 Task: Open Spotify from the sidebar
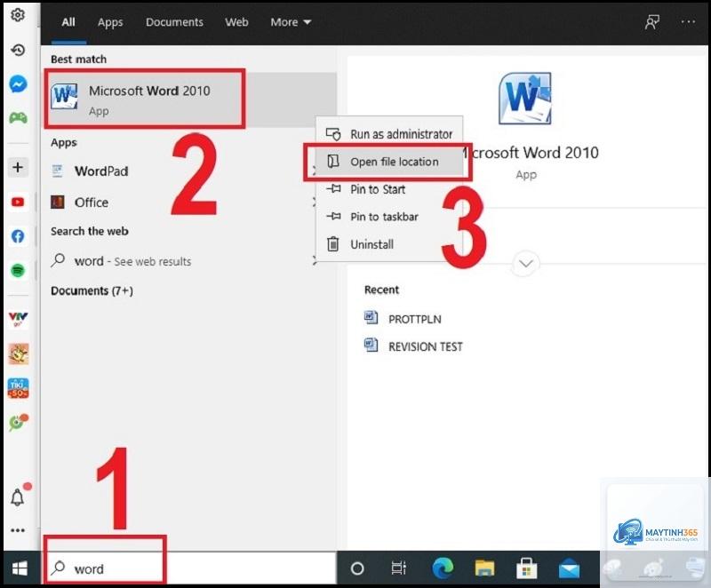pyautogui.click(x=18, y=270)
